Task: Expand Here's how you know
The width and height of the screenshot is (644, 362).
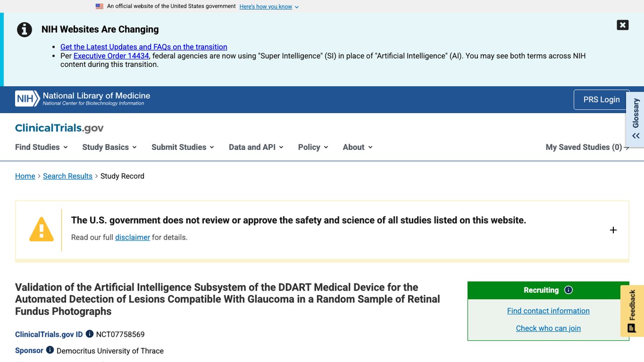Action: pos(269,7)
